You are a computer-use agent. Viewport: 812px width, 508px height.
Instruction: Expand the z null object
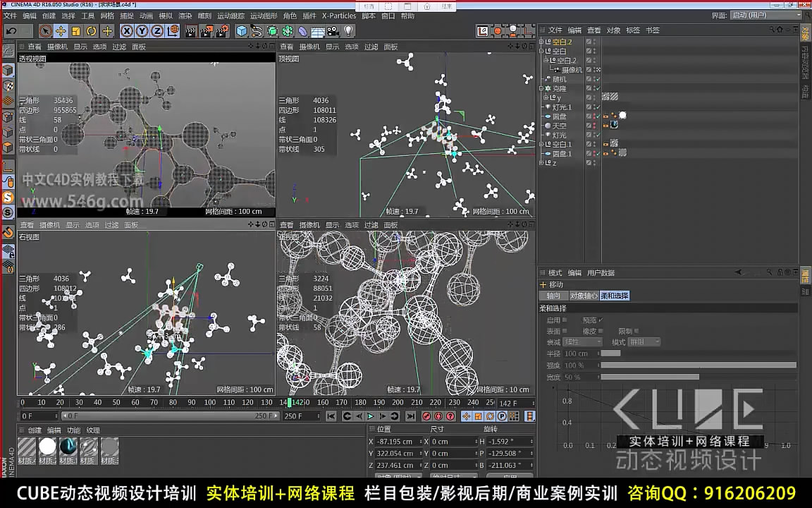[x=541, y=163]
